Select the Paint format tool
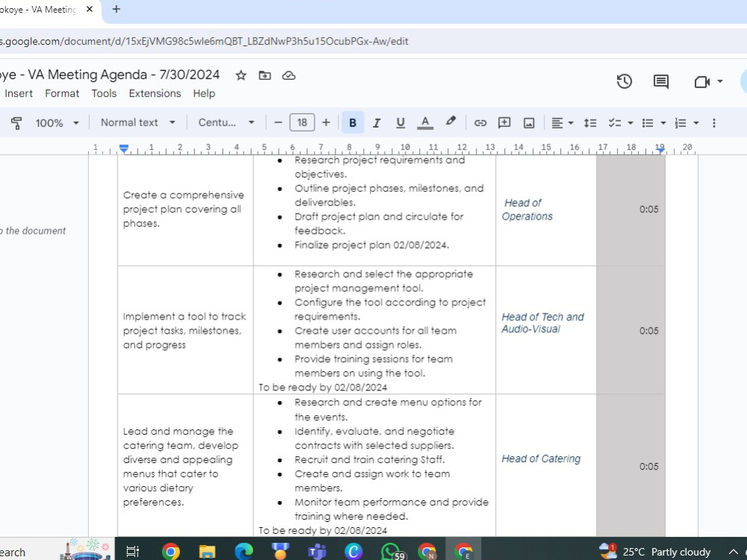Screen dimensions: 747x560 [16, 123]
